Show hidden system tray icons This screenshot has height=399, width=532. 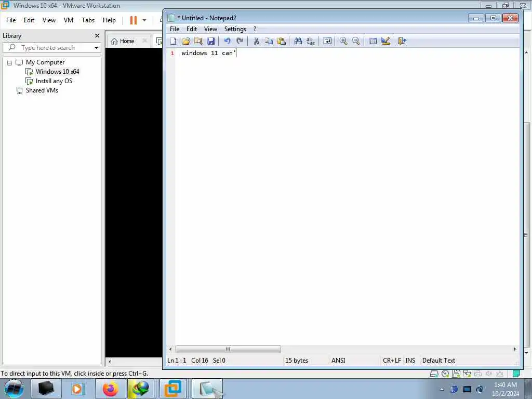442,389
